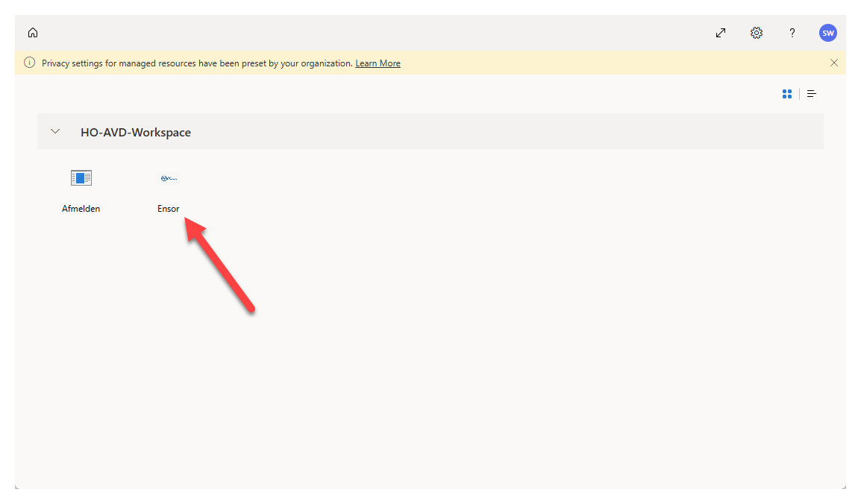Switch to grid (tile) view
This screenshot has width=861, height=504.
coord(787,94)
